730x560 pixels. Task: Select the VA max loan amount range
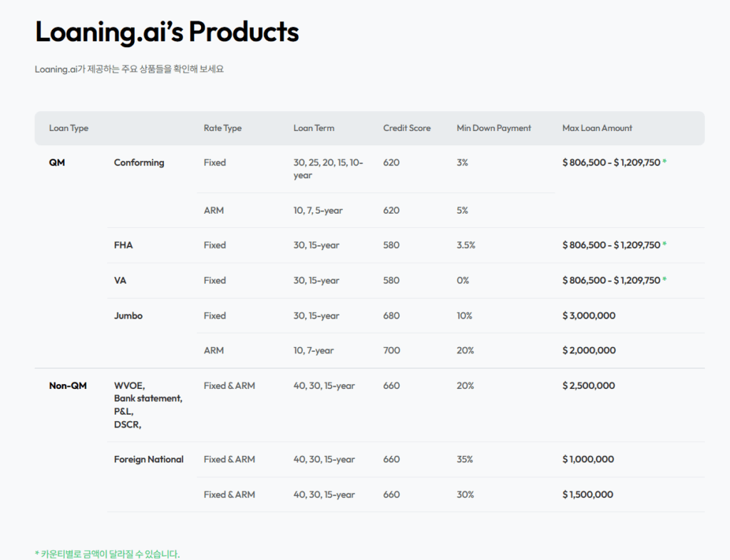611,281
